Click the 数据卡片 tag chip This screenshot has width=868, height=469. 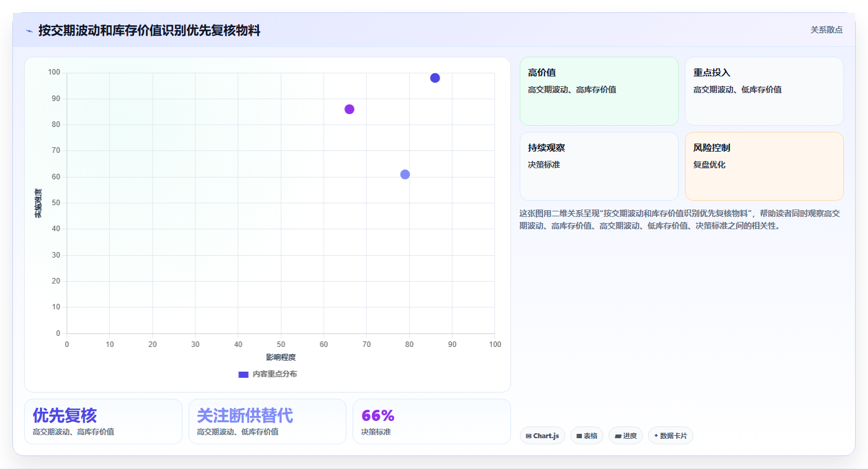tap(671, 436)
